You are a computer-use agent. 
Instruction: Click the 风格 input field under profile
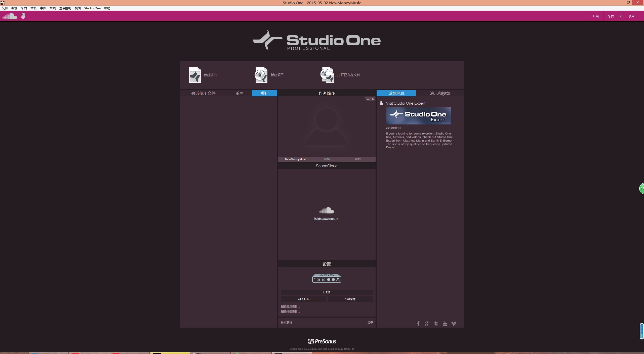(x=327, y=159)
